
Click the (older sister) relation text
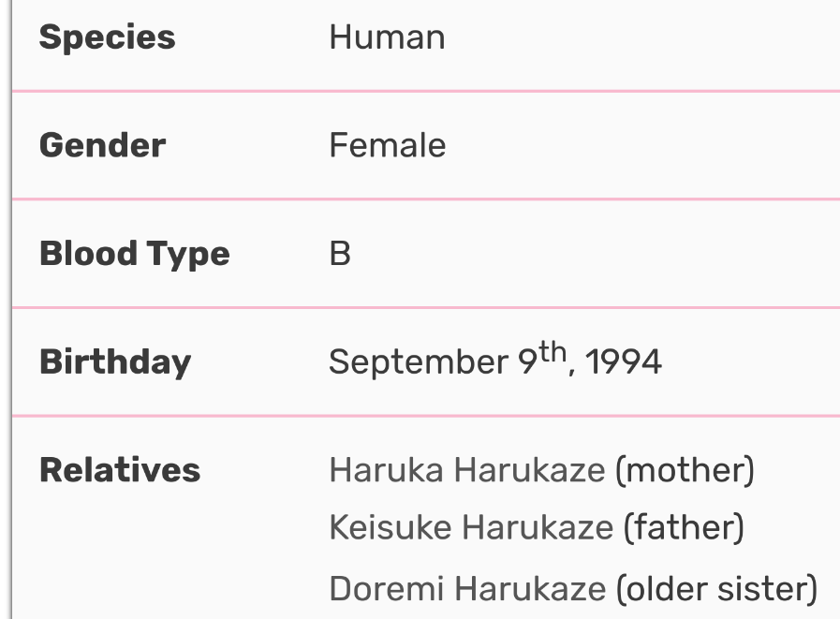[716, 589]
